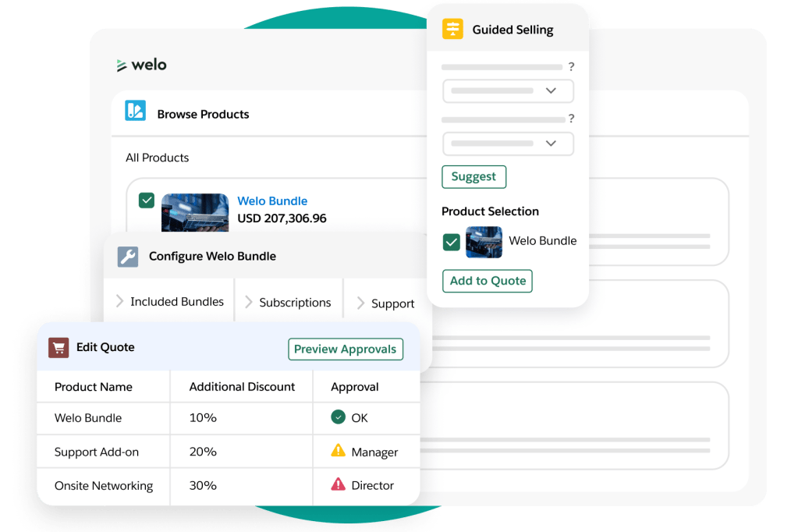Viewport: 798px width, 532px height.
Task: Click the Director approval label
Action: 373,486
